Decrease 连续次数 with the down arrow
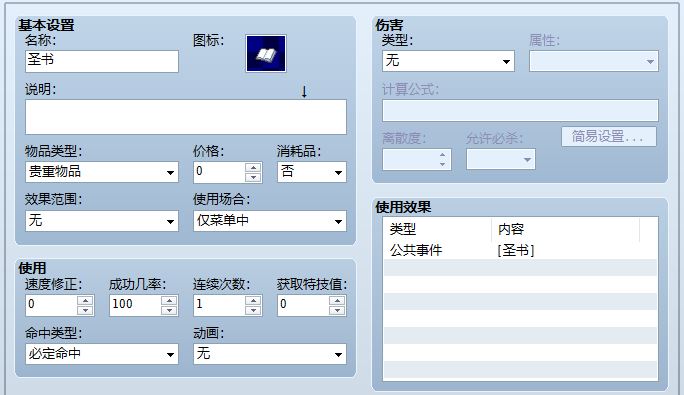This screenshot has width=684, height=395. 253,310
